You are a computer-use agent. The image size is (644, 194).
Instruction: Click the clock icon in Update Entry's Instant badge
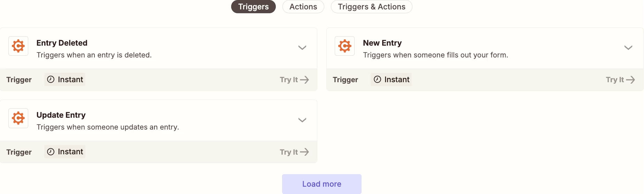pyautogui.click(x=51, y=152)
